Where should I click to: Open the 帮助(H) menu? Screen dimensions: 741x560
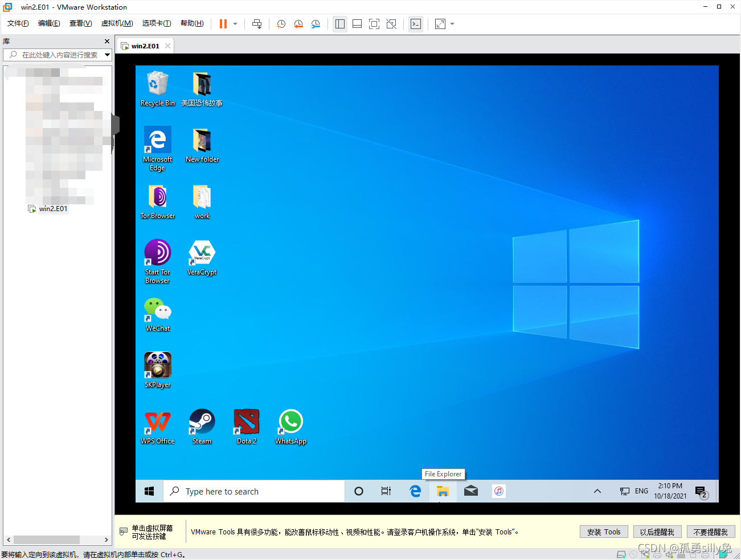(192, 23)
